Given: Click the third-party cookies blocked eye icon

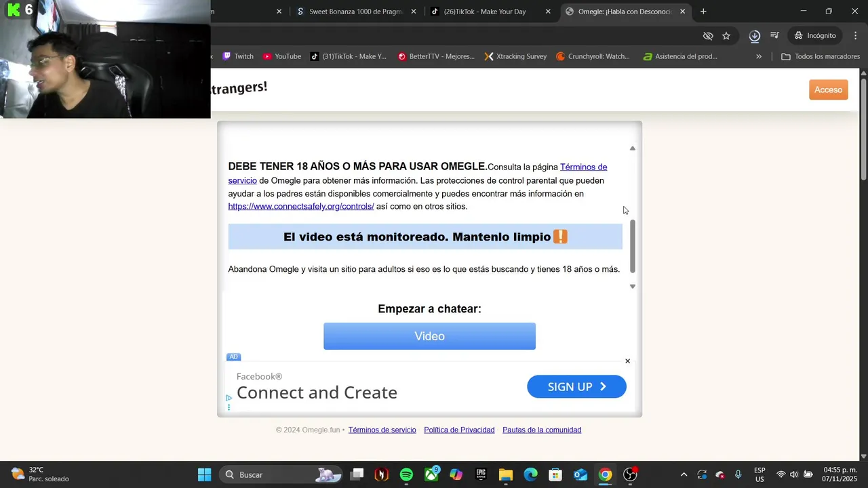Looking at the screenshot, I should point(708,35).
